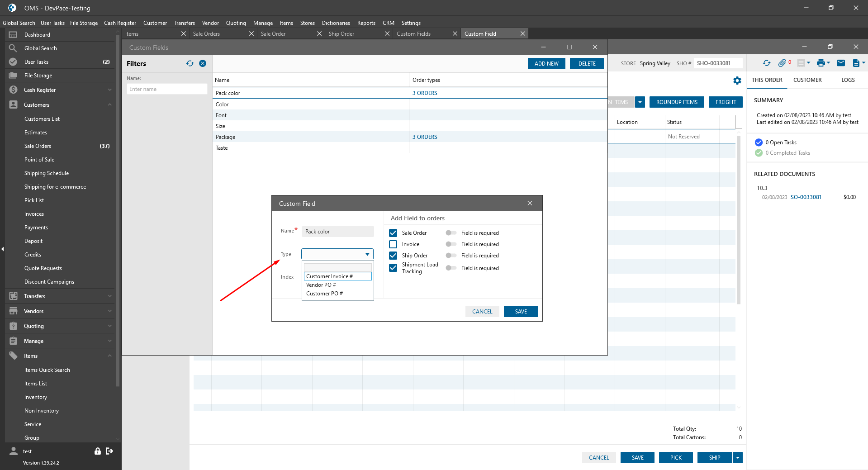Switch to the Sale Orders tab
Viewport: 868px width, 470px height.
tap(217, 34)
